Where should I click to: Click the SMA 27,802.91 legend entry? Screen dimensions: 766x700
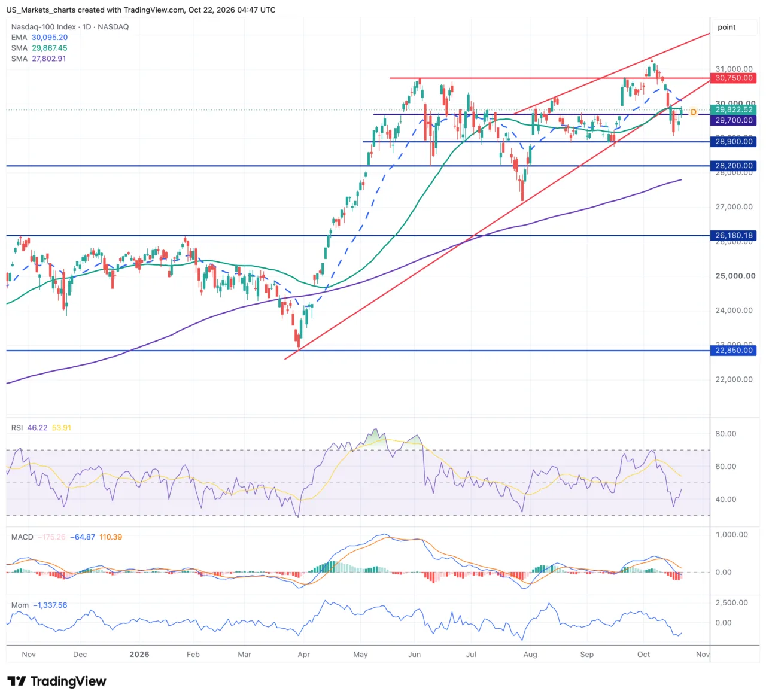[x=39, y=59]
